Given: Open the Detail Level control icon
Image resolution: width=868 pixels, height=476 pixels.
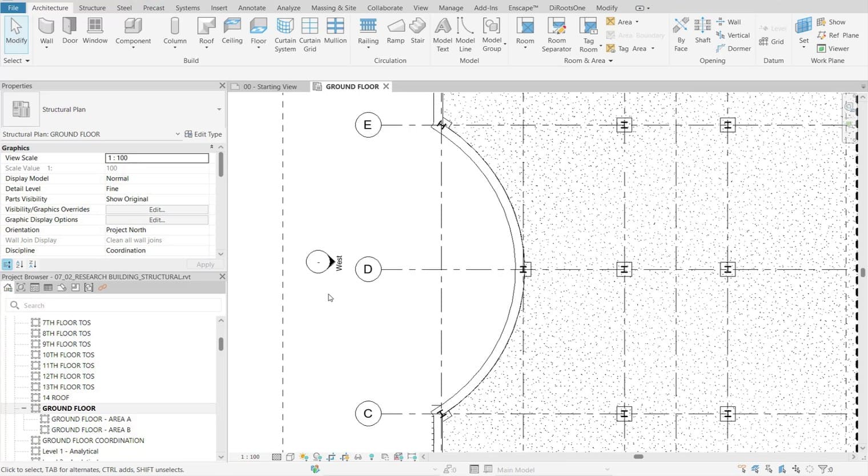Looking at the screenshot, I should (x=277, y=457).
